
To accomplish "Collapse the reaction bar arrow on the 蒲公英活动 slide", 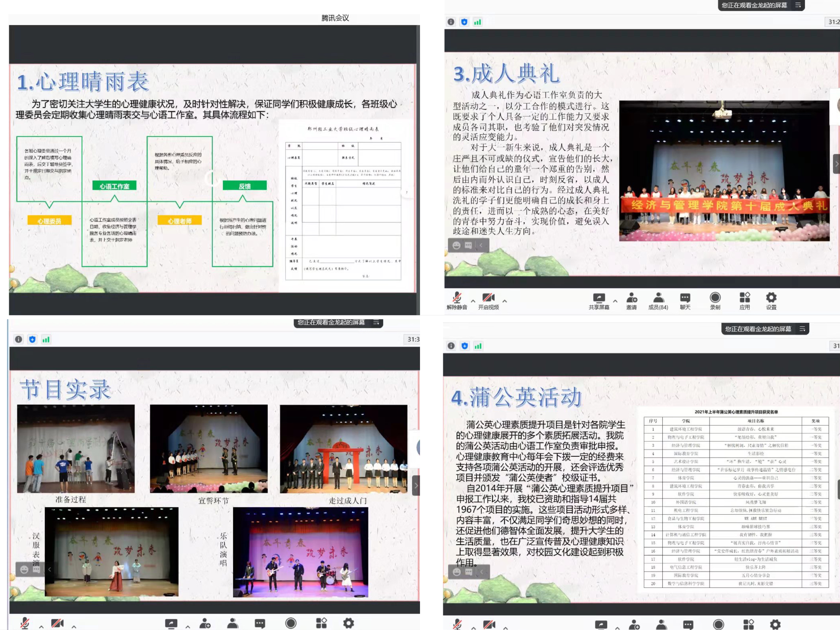I will pos(481,572).
